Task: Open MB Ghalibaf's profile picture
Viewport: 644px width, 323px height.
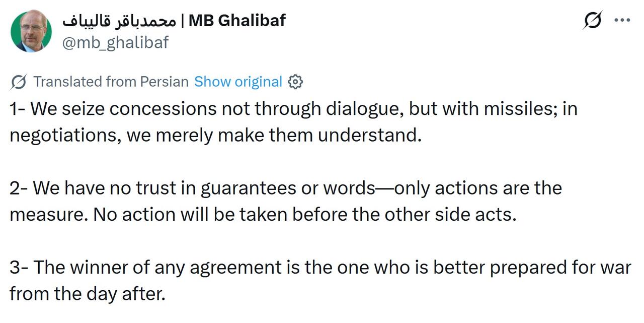Action: click(31, 31)
